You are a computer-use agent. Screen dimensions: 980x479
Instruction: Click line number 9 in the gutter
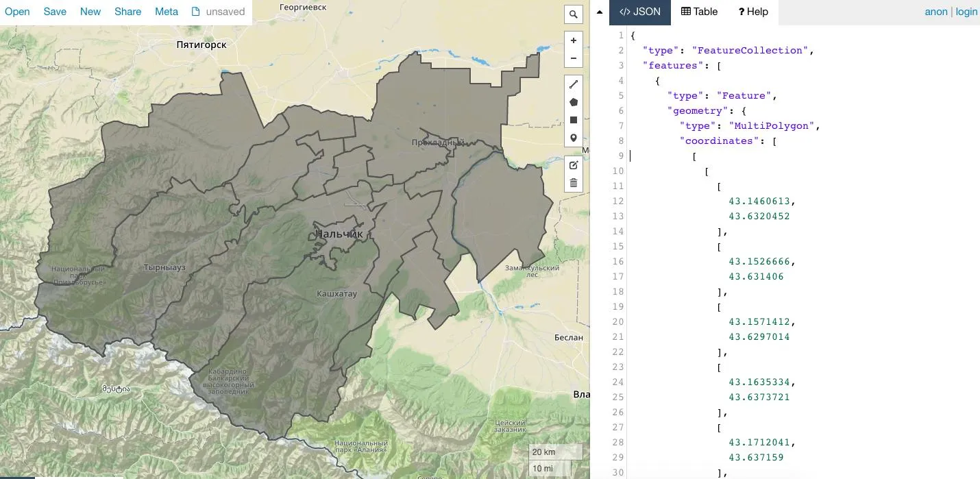point(620,156)
